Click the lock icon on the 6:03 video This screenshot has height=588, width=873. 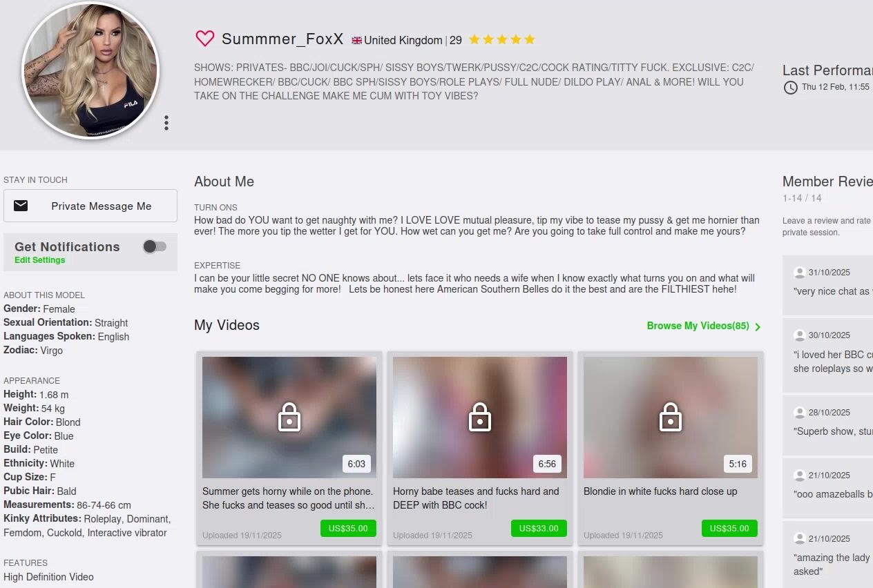[x=289, y=418]
